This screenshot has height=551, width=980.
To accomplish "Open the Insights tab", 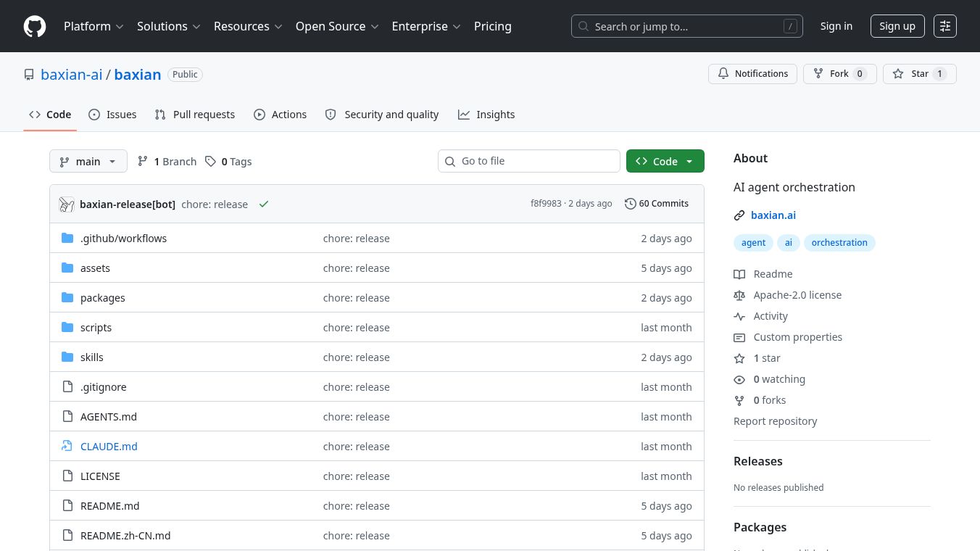I will pos(486,115).
